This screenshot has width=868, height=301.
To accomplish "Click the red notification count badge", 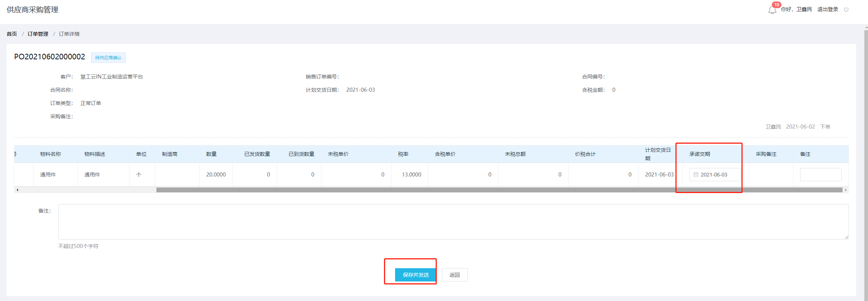I will (x=777, y=5).
